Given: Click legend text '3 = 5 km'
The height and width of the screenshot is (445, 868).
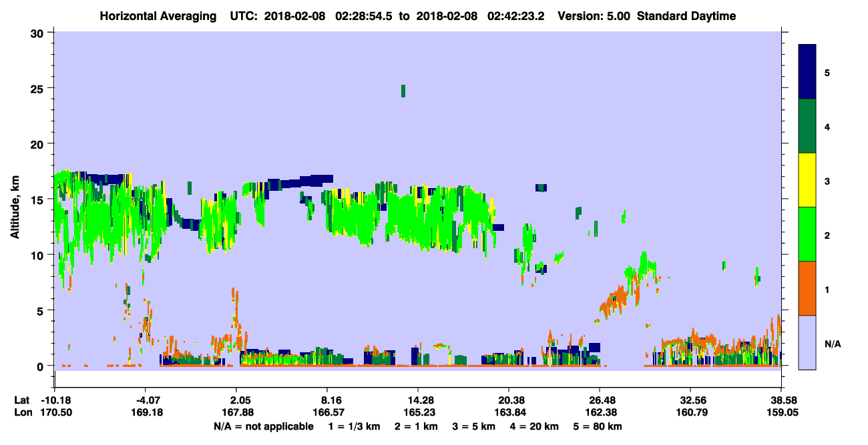Looking at the screenshot, I should [473, 426].
